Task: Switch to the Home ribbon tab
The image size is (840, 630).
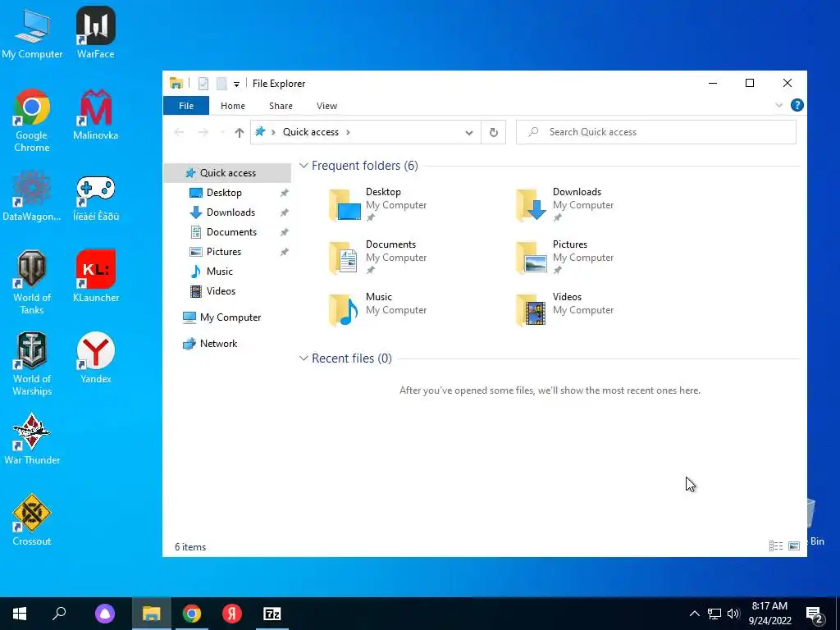Action: pos(232,106)
